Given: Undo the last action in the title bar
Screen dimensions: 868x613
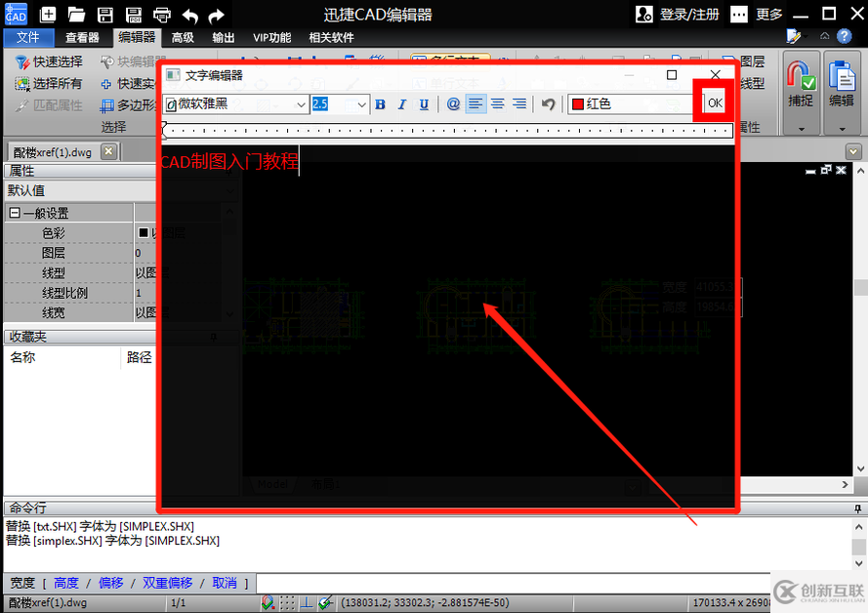Looking at the screenshot, I should click(x=189, y=16).
